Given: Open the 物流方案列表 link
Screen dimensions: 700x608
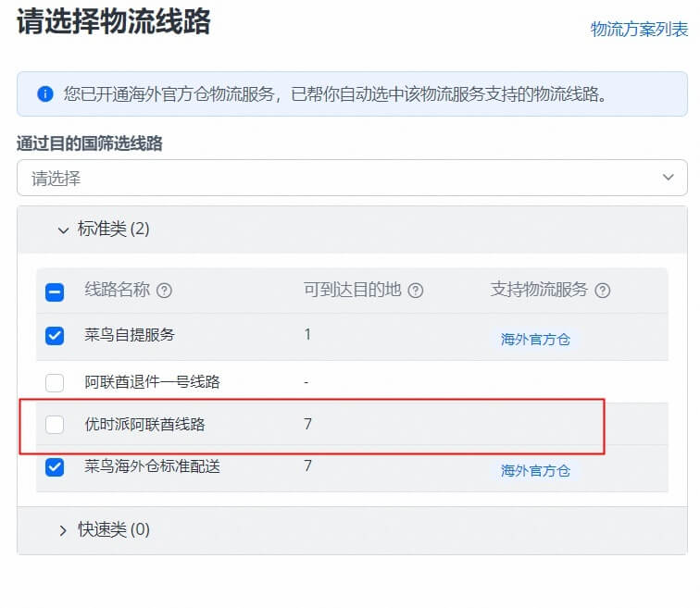Looking at the screenshot, I should click(639, 30).
